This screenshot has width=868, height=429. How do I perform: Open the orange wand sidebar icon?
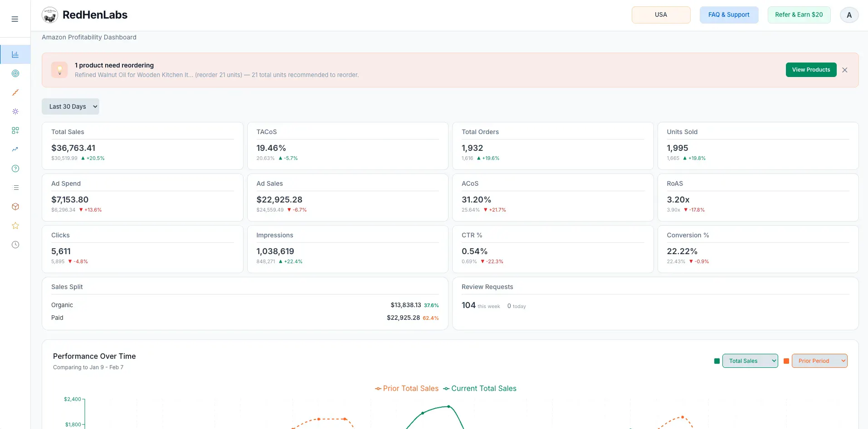pos(15,92)
